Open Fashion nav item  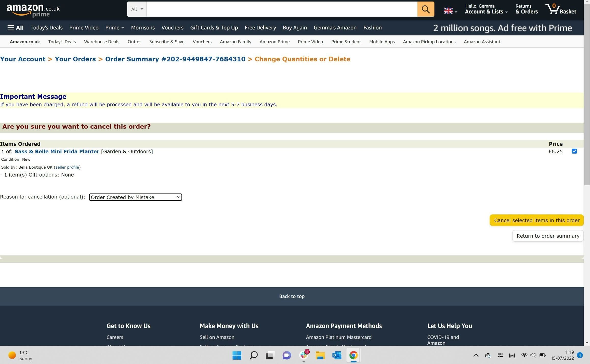372,28
